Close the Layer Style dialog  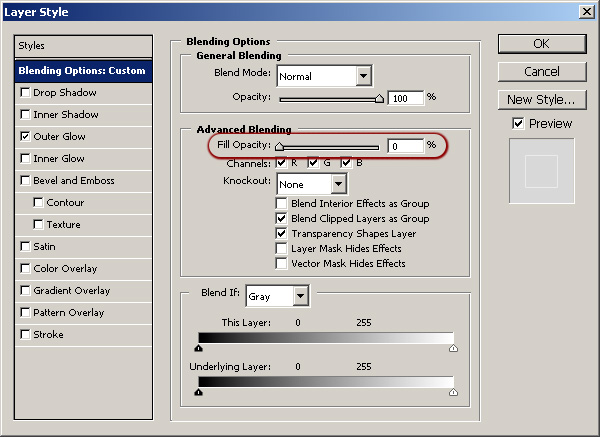pos(586,12)
